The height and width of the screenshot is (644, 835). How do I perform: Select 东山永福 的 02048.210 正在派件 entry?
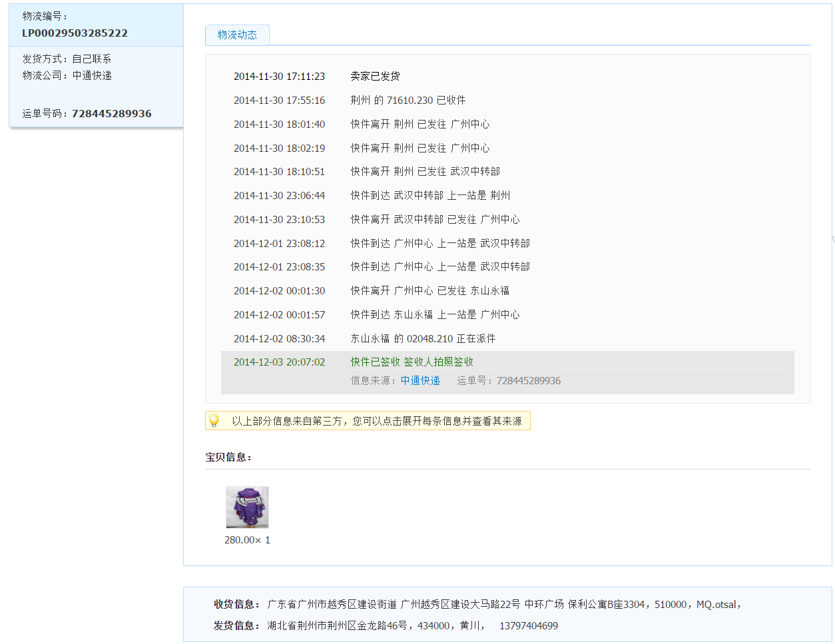point(423,339)
